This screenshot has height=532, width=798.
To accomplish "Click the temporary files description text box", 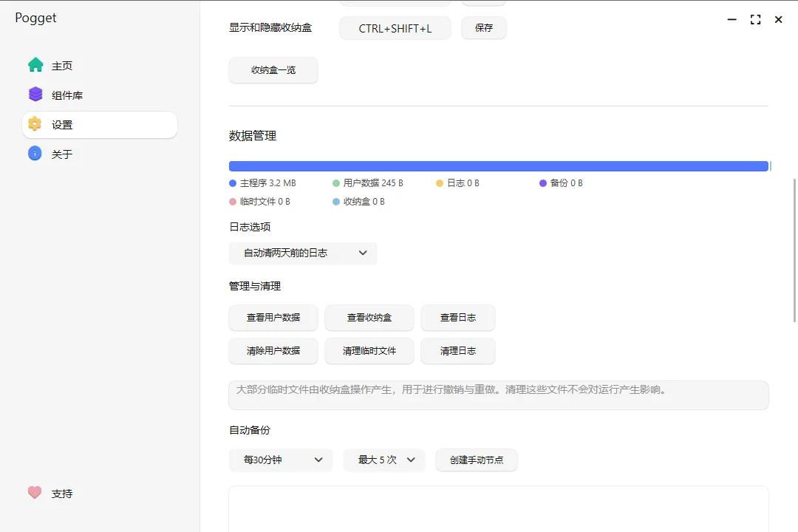I will tap(499, 395).
